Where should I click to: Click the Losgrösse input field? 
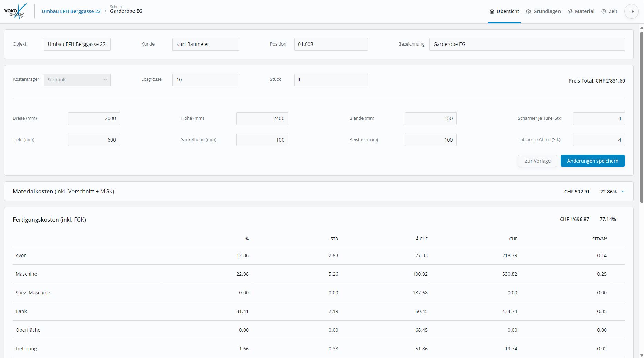[206, 80]
